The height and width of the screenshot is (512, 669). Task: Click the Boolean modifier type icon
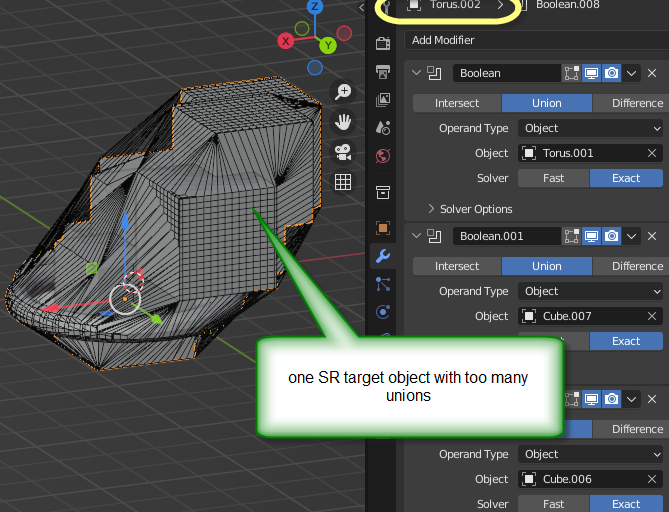(x=434, y=73)
